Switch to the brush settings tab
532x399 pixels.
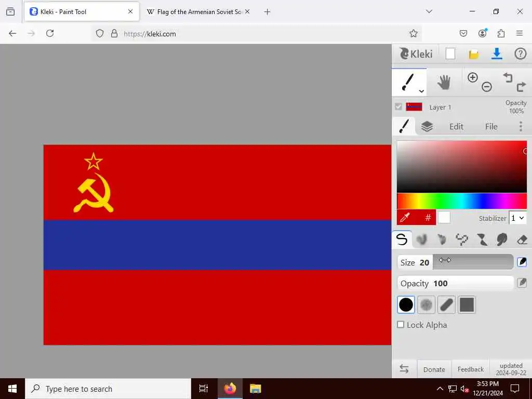(404, 126)
